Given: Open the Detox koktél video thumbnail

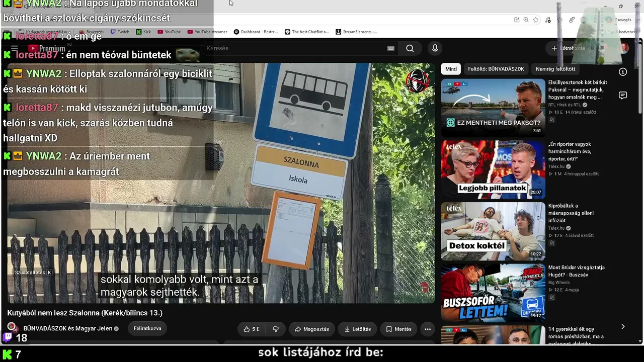Looking at the screenshot, I should 493,231.
